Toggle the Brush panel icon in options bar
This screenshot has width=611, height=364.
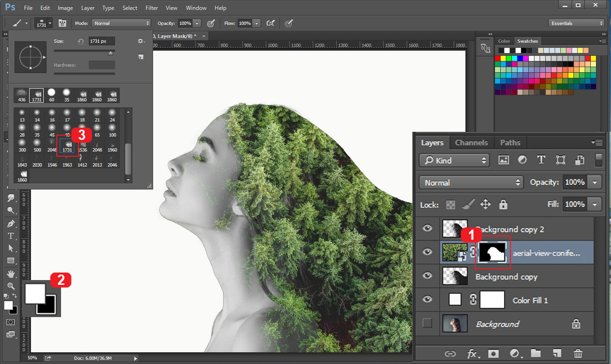62,23
